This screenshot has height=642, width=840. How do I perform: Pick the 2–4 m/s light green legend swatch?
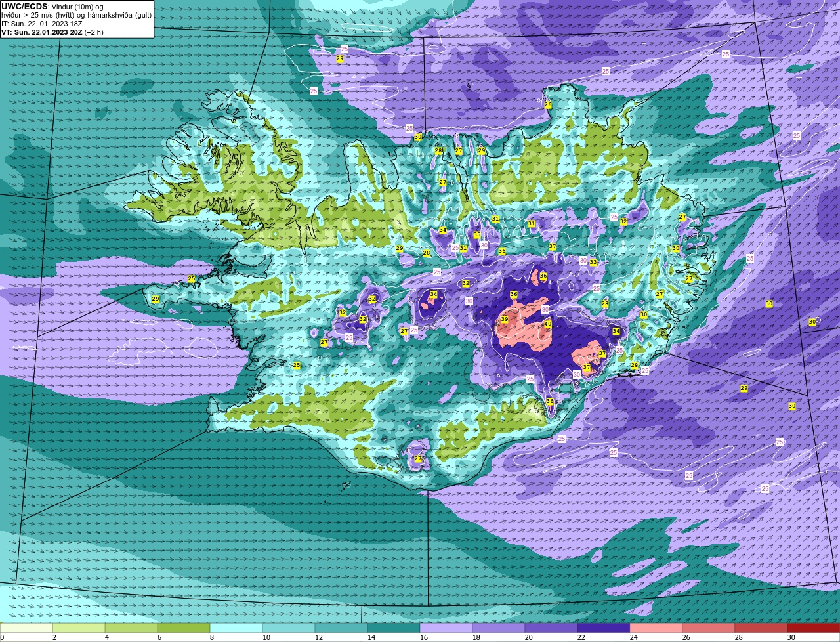click(x=79, y=628)
